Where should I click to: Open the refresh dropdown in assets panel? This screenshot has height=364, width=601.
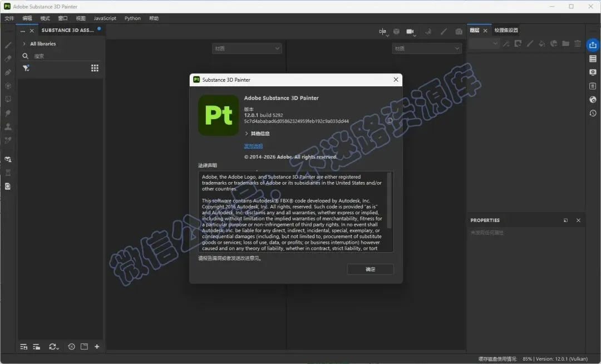pyautogui.click(x=53, y=347)
